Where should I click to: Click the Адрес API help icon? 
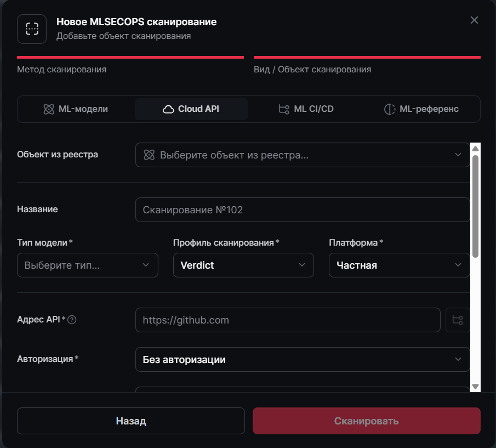(72, 320)
